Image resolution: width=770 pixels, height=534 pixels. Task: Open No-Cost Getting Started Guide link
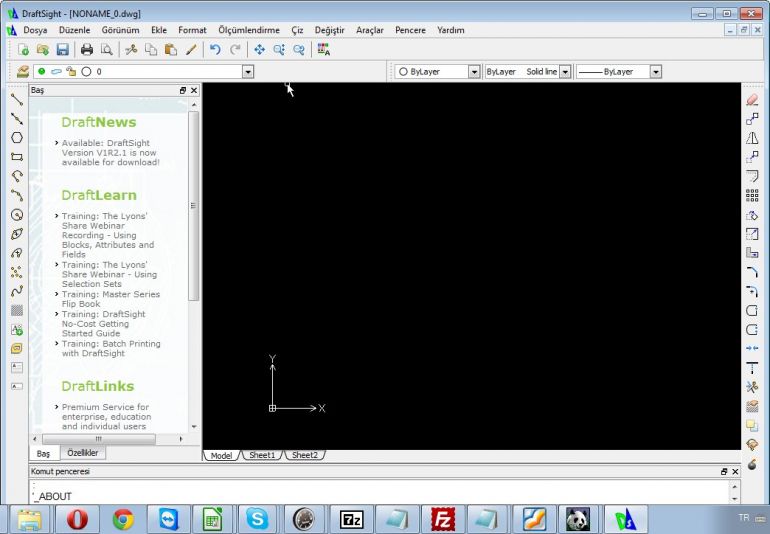click(x=103, y=324)
